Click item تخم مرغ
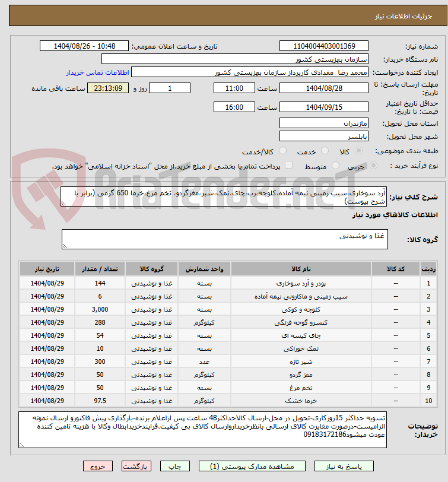 coord(301,388)
